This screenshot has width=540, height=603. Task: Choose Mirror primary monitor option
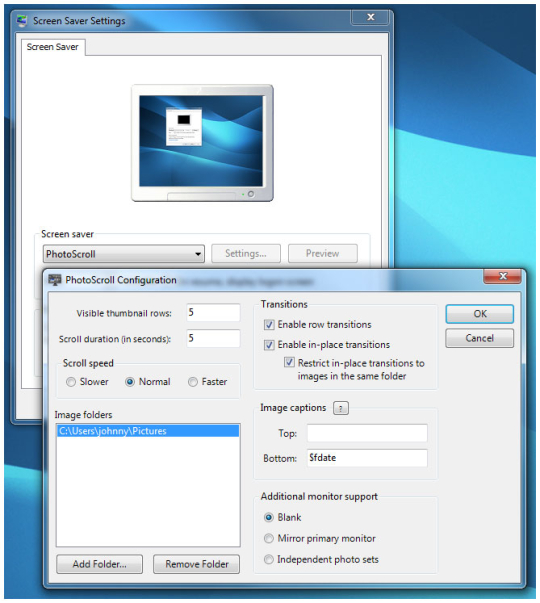pos(269,538)
